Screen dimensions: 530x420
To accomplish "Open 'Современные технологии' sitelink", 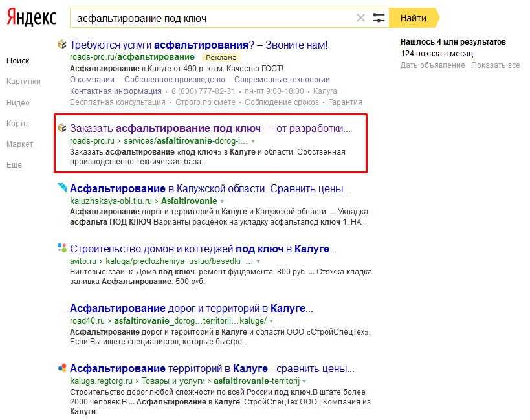I will (x=282, y=80).
